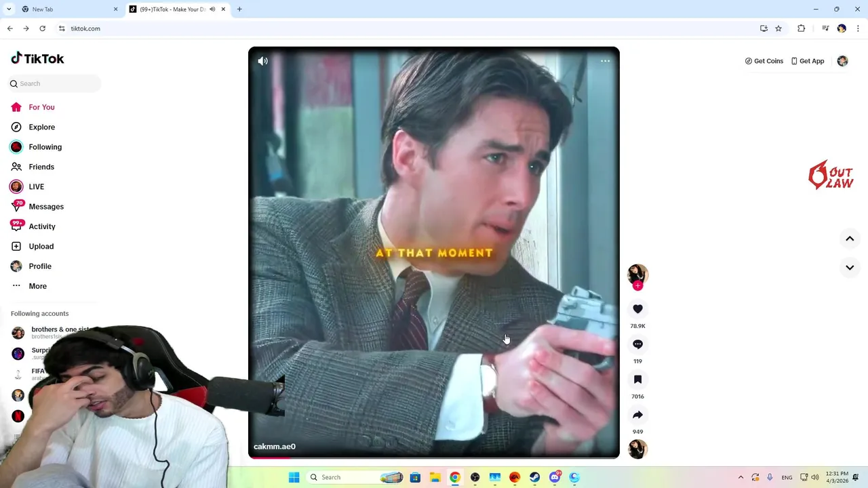Open a new browser tab
The image size is (868, 488).
(x=239, y=9)
